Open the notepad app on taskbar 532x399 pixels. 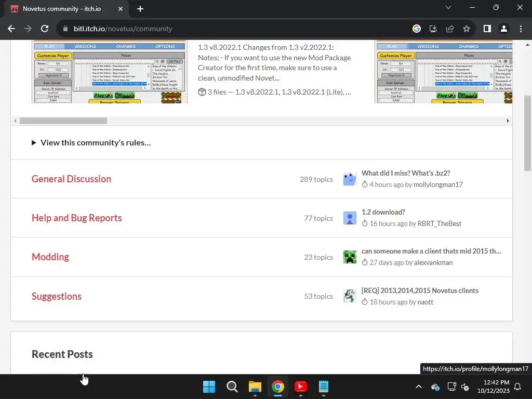coord(323,387)
